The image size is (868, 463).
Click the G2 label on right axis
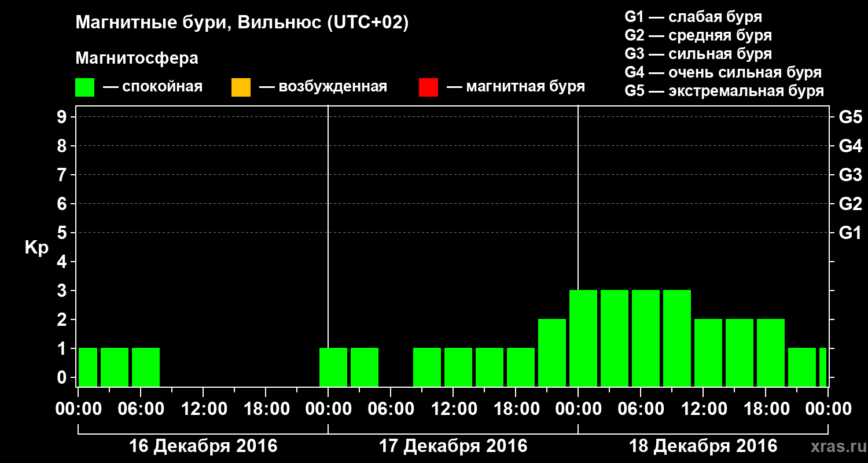click(x=850, y=204)
